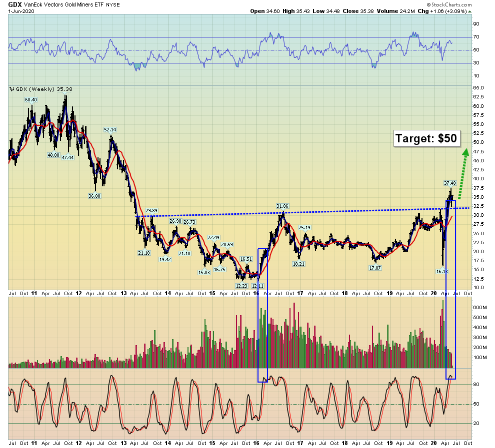Select the 16.18 crash low label
The height and width of the screenshot is (448, 495).
pos(442,271)
